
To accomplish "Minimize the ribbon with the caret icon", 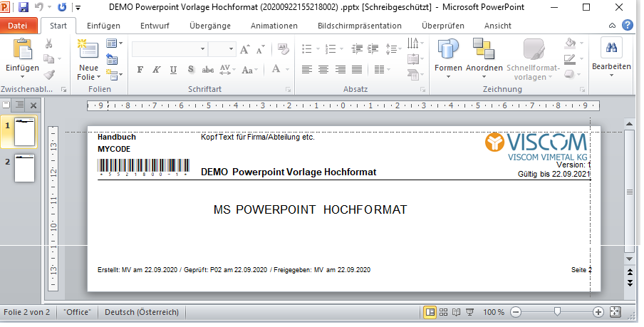I will [x=612, y=26].
